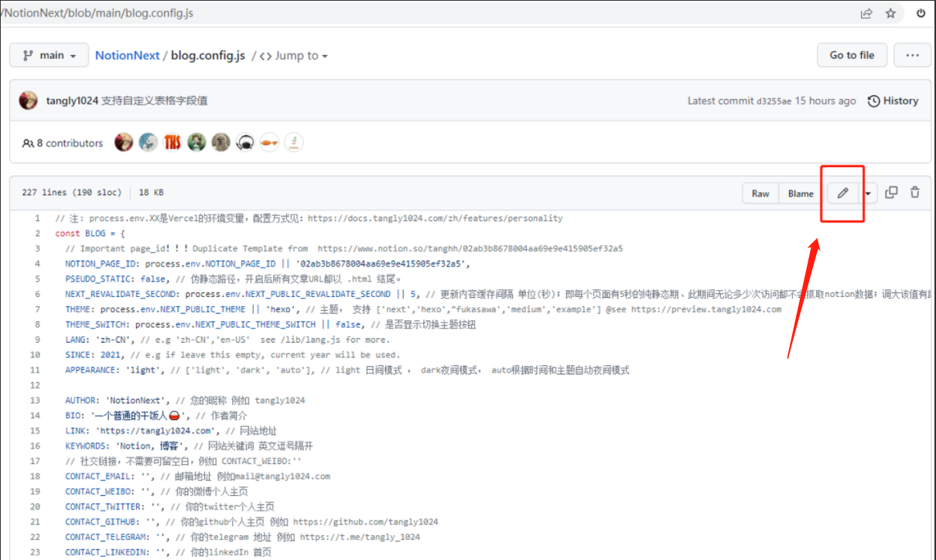
Task: Open the fourth contributor avatar
Action: [x=196, y=142]
